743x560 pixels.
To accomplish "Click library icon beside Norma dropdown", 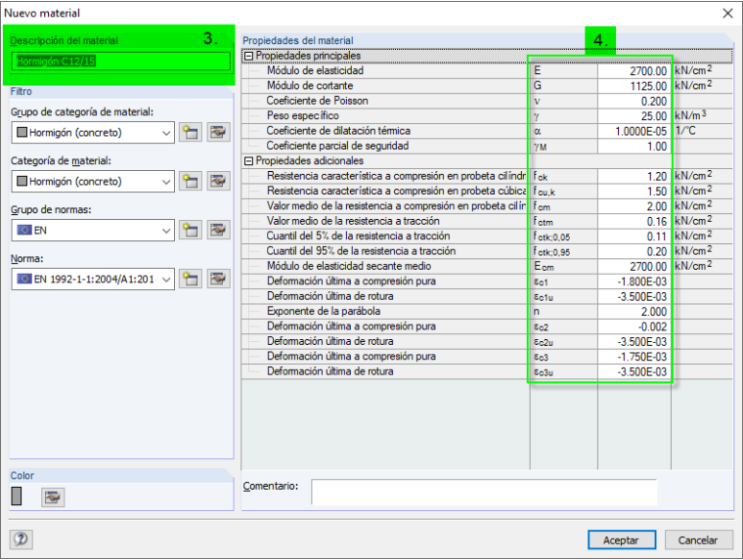I will 218,280.
